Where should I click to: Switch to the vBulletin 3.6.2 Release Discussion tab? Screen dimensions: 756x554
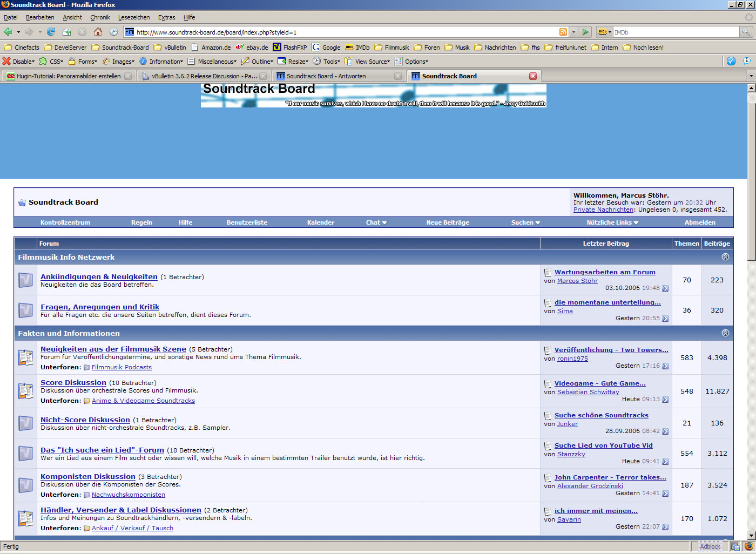(204, 76)
